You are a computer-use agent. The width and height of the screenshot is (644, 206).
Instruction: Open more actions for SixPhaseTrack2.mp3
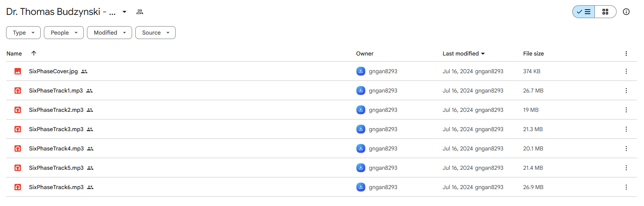point(626,110)
